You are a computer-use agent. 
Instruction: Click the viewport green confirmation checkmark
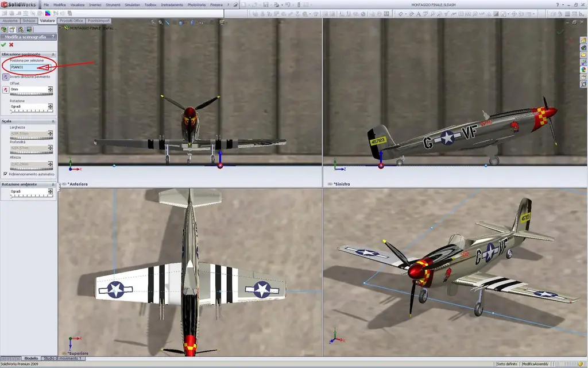[560, 32]
